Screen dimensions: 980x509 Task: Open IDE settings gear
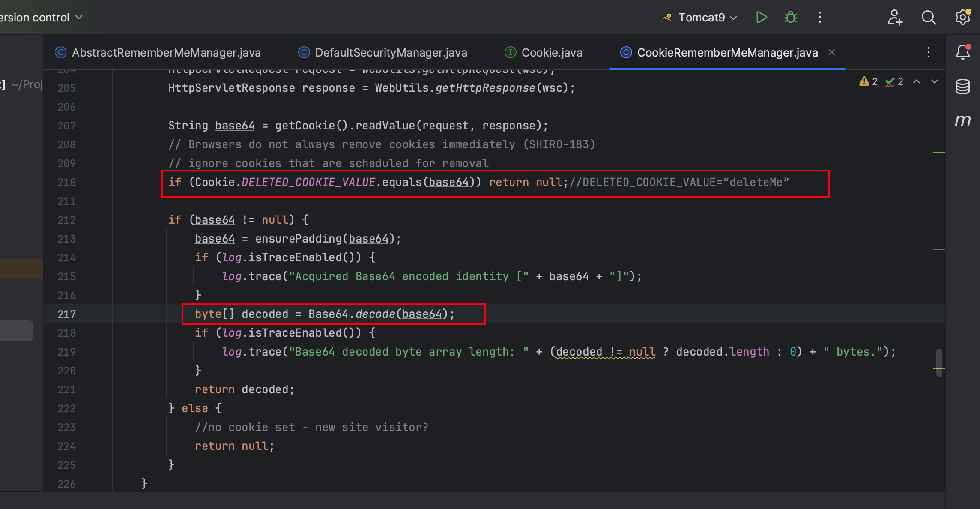click(x=963, y=18)
